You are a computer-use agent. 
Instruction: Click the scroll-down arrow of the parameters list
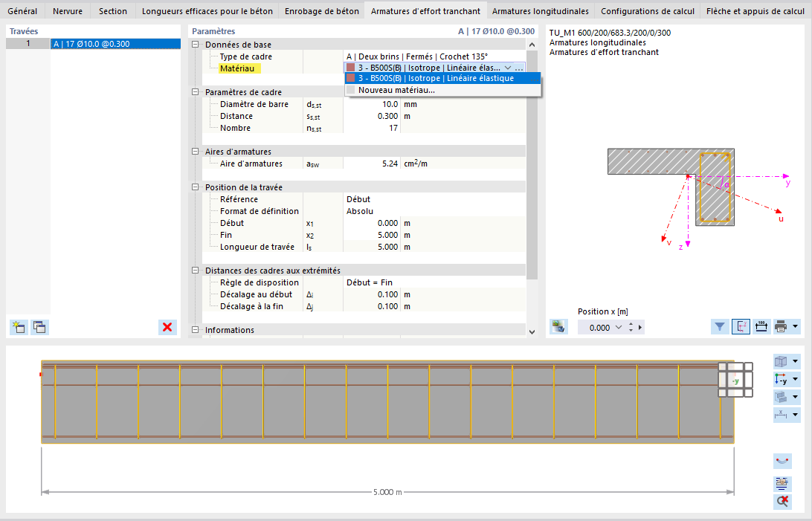point(532,332)
